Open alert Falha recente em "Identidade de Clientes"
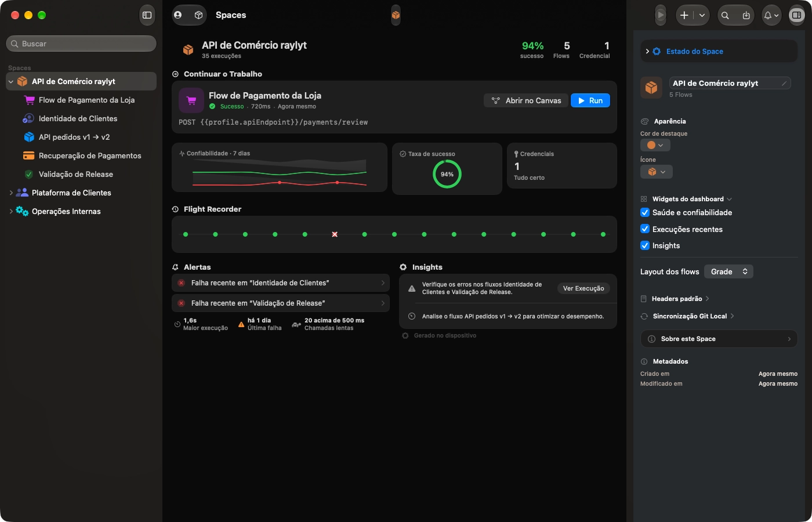This screenshot has width=812, height=522. [x=281, y=282]
